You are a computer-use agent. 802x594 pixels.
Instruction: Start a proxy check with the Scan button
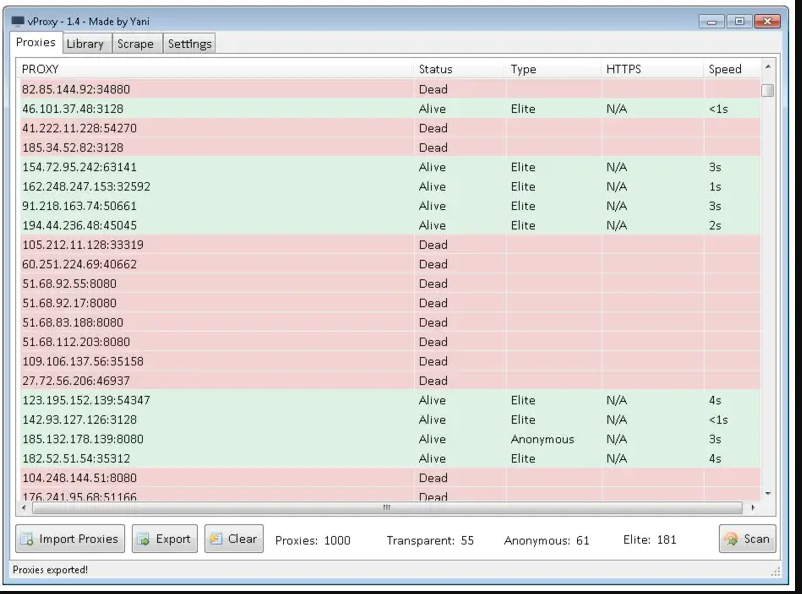tap(747, 539)
